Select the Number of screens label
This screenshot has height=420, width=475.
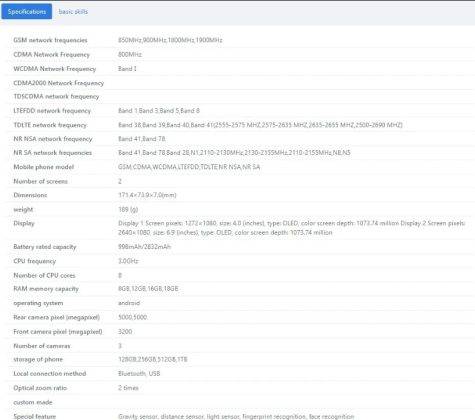click(x=40, y=181)
